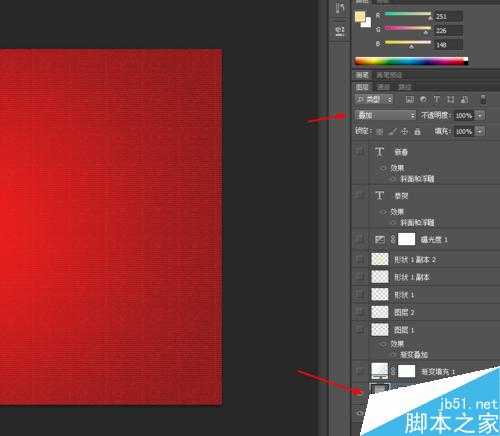Select layer mask thumbnail of 渐变填充 1
The width and height of the screenshot is (500, 436).
coord(406,371)
